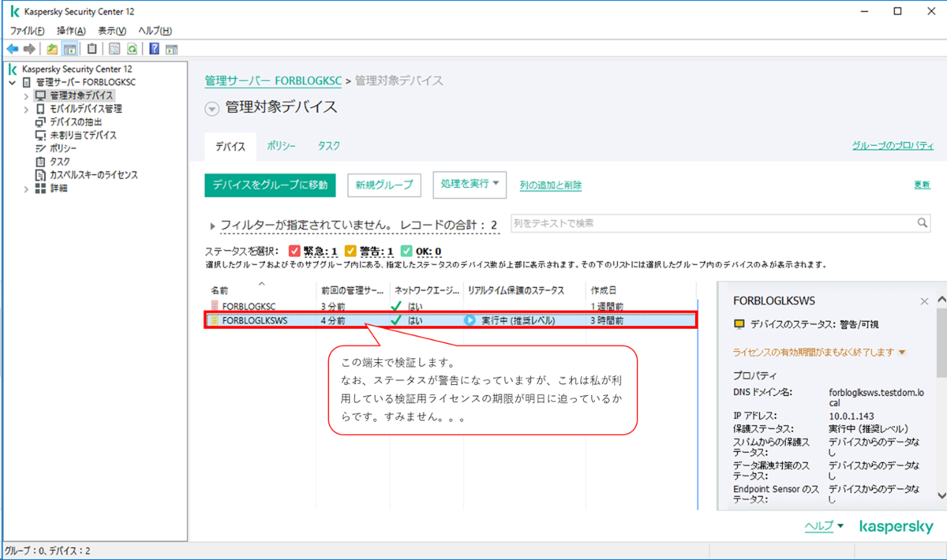Toggle the 警告 status checkbox
The image size is (947, 560).
[x=350, y=251]
